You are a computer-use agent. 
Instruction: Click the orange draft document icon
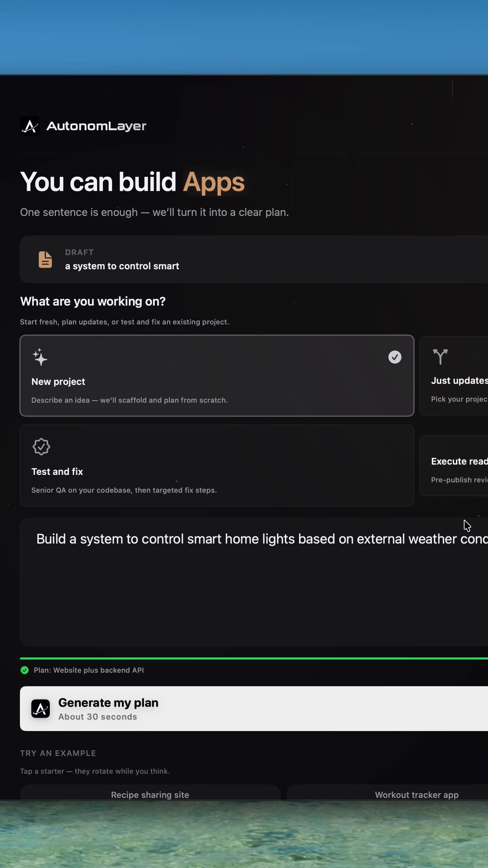[45, 259]
